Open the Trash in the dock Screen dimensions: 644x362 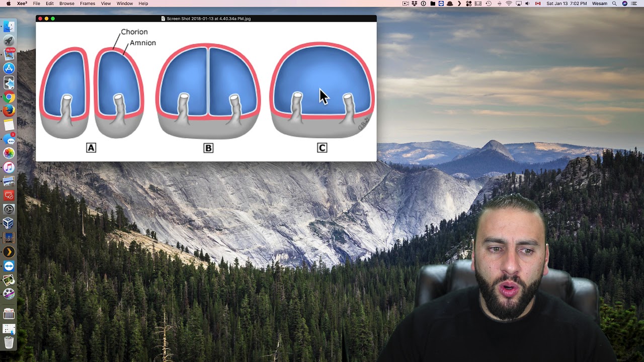pyautogui.click(x=9, y=343)
